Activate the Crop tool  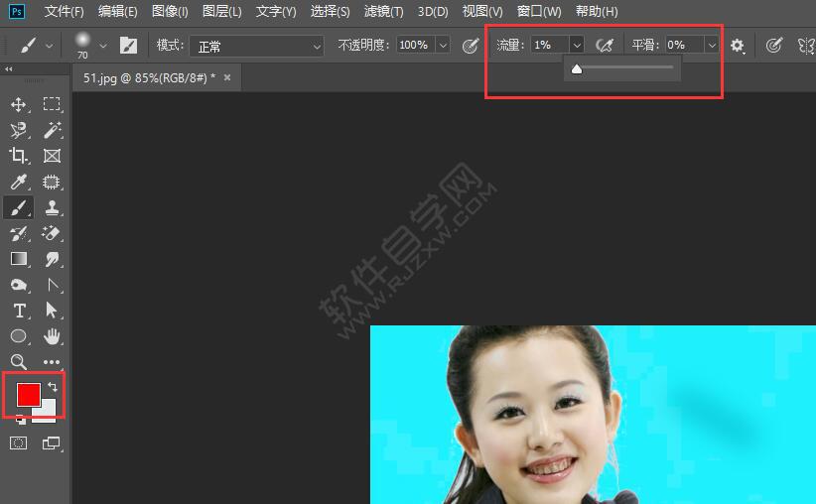pos(19,156)
